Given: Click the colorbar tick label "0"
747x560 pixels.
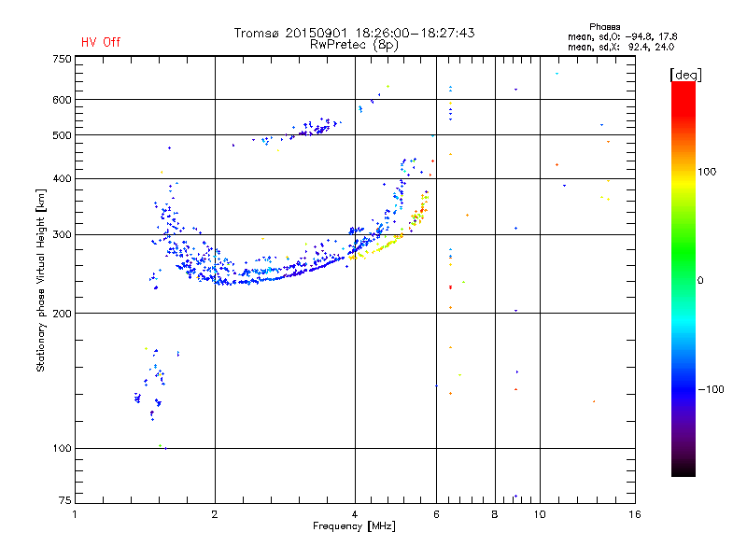Looking at the screenshot, I should tap(700, 281).
